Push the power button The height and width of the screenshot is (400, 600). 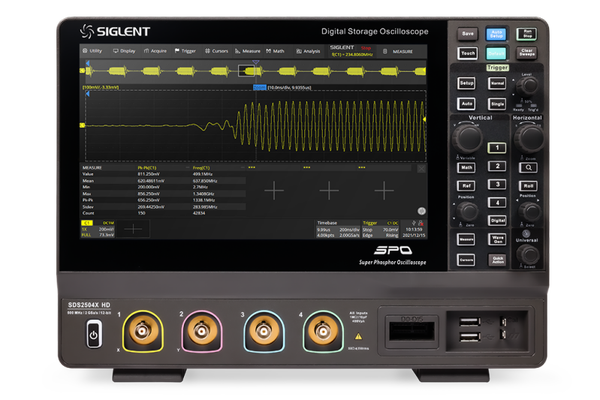94,335
